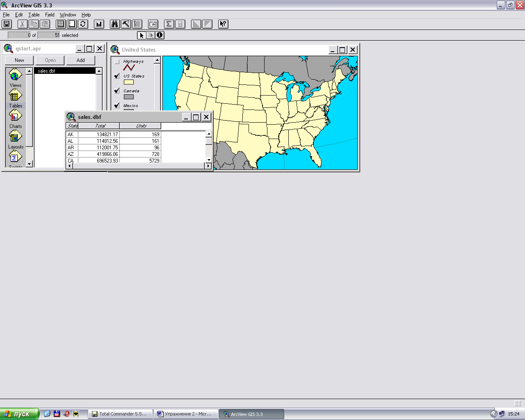Select the Identify info tool
525x420 pixels.
point(160,35)
